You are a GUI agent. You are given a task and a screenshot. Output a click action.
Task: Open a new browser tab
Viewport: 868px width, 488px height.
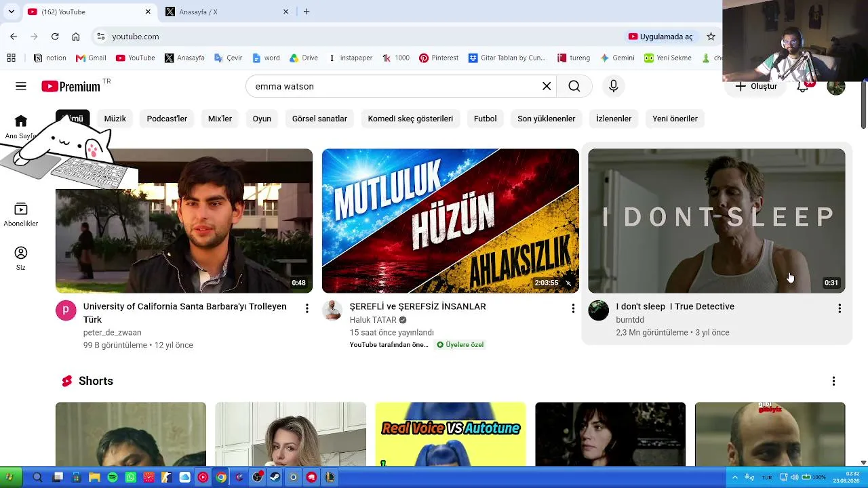point(307,12)
